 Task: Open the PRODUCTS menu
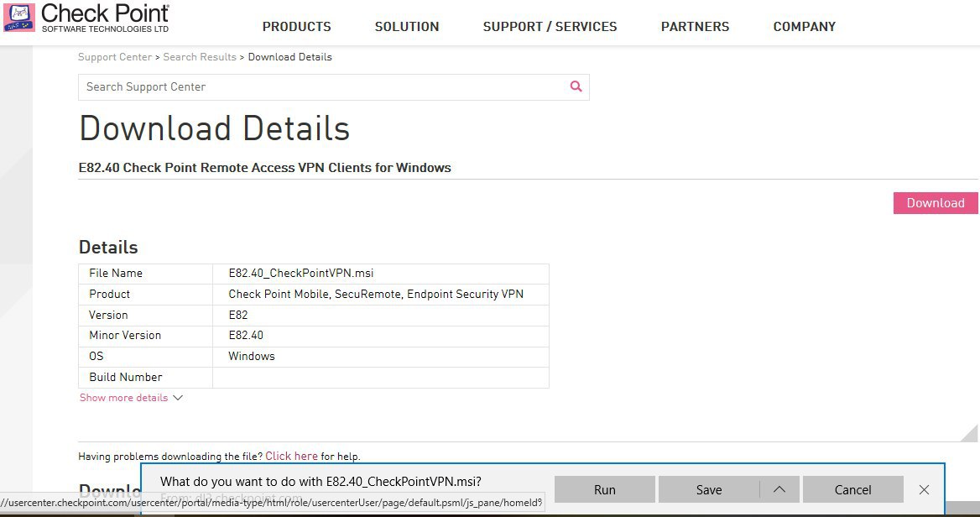(297, 27)
